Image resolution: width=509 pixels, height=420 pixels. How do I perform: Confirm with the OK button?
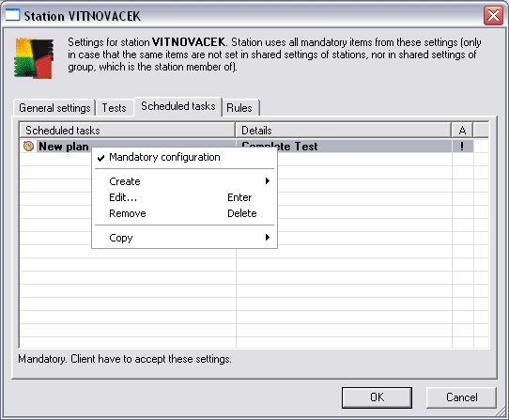[x=377, y=397]
